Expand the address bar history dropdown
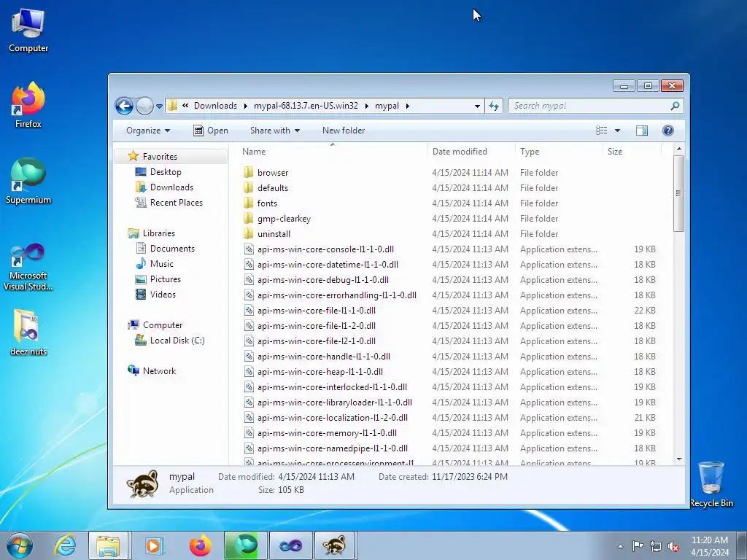The height and width of the screenshot is (560, 747). click(477, 106)
